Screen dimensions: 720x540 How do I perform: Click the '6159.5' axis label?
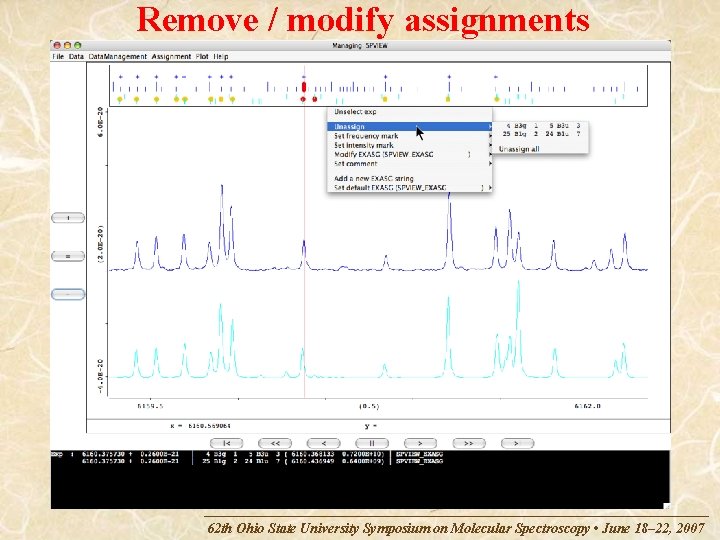[150, 406]
